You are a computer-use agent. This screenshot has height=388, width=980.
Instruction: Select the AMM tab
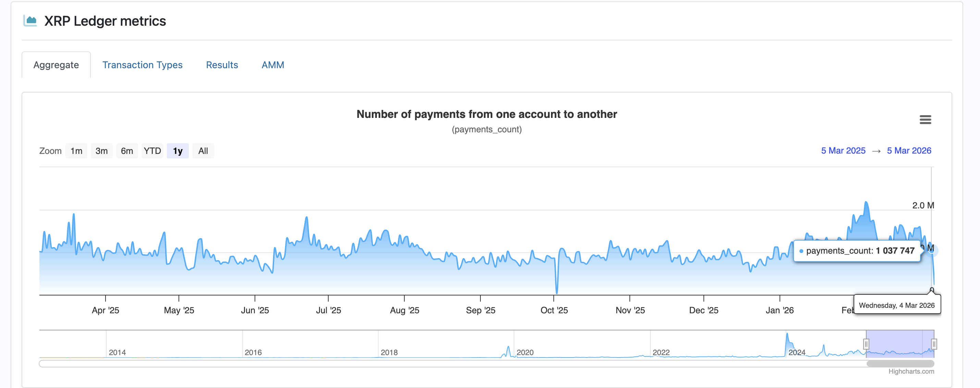pos(272,65)
